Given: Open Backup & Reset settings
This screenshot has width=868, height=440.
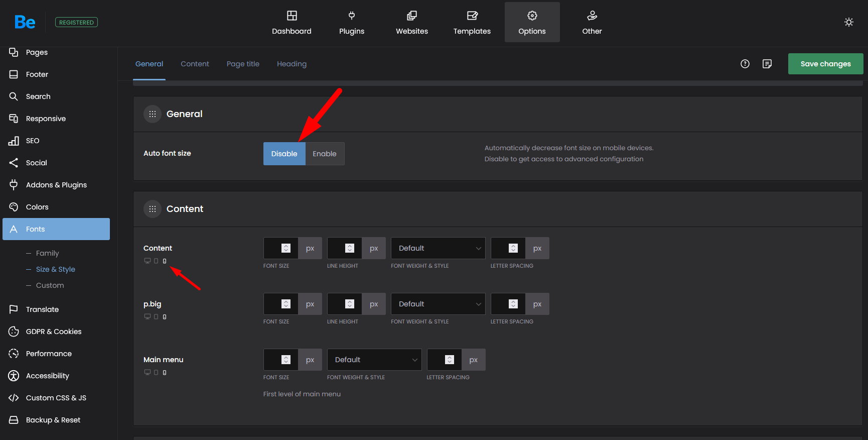Looking at the screenshot, I should pyautogui.click(x=56, y=420).
